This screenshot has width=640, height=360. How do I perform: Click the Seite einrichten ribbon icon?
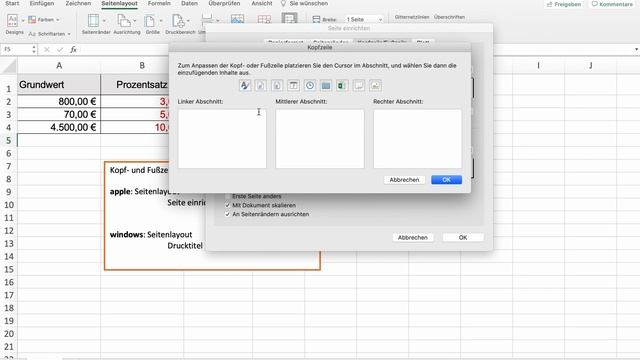[x=289, y=19]
